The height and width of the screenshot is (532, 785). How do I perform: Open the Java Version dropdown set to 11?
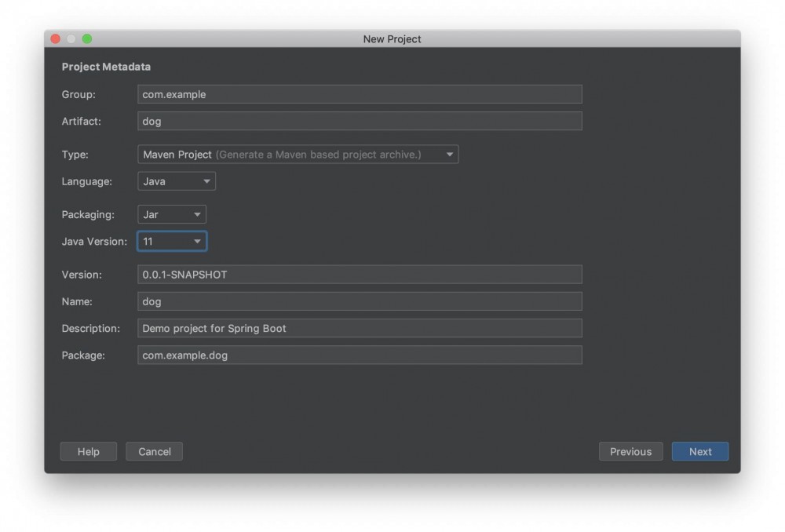tap(171, 241)
